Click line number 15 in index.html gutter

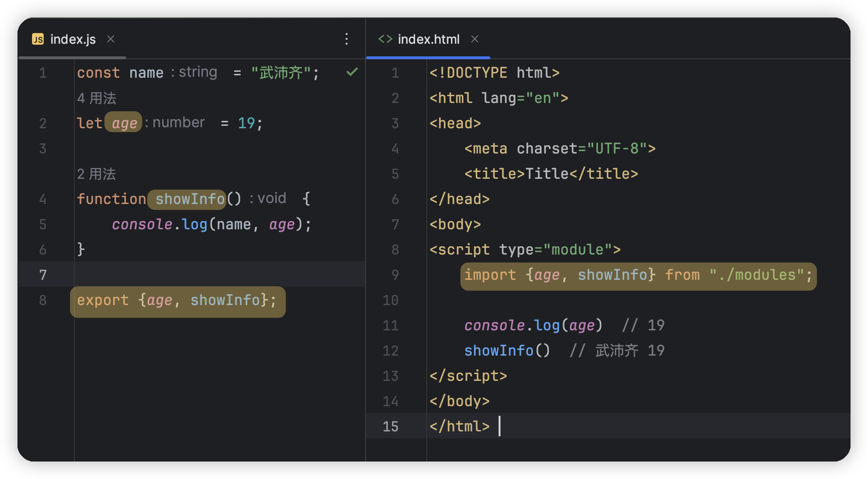tap(390, 427)
